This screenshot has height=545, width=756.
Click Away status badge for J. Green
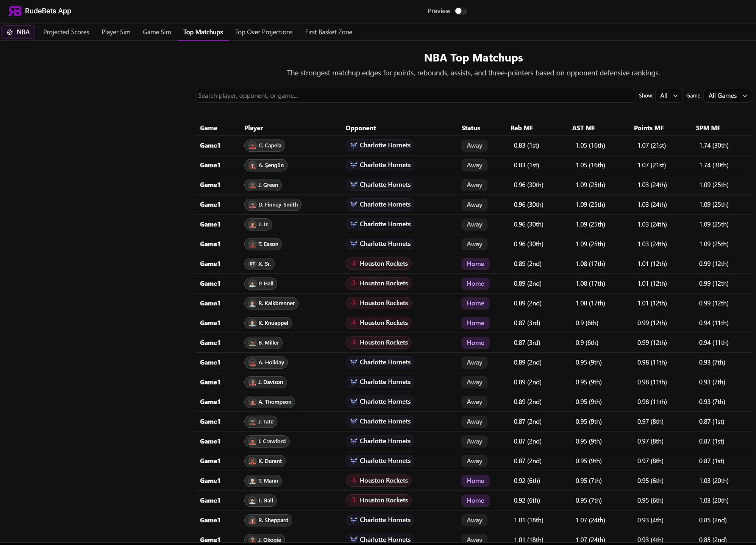(x=474, y=185)
